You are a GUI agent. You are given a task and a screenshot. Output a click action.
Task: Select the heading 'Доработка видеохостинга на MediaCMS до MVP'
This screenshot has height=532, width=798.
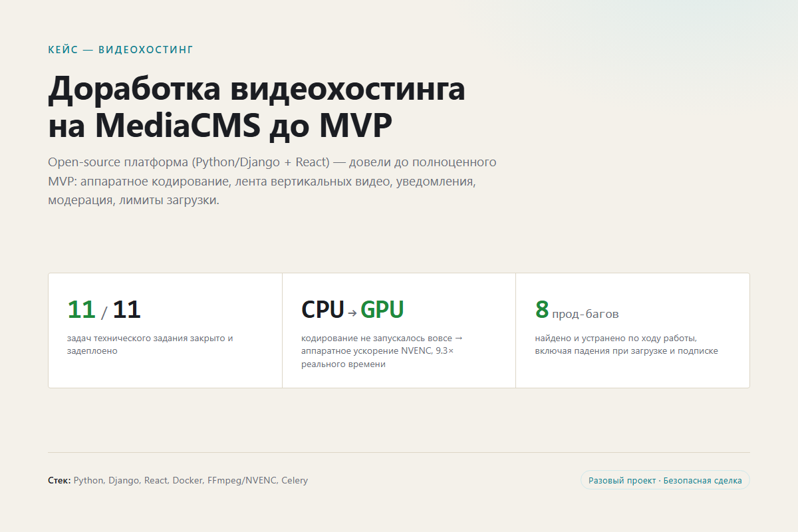[257, 107]
